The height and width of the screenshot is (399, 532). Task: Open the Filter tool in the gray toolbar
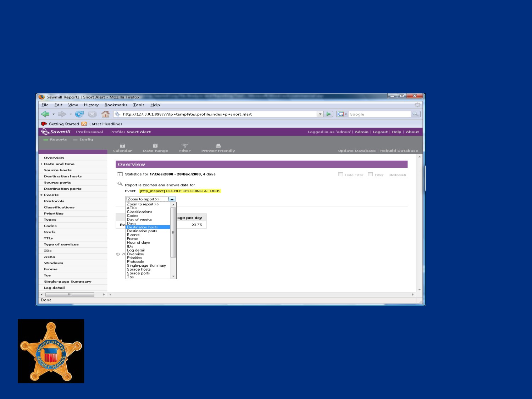pyautogui.click(x=185, y=148)
